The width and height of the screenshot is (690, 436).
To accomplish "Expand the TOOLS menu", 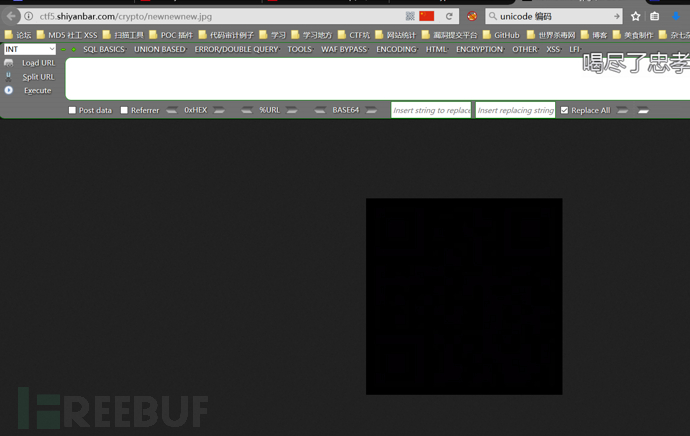I will pyautogui.click(x=300, y=49).
